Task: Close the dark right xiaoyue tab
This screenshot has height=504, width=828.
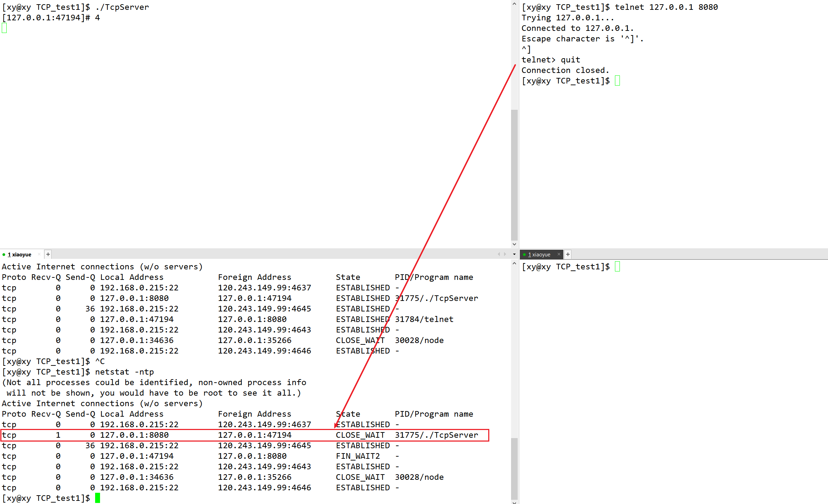Action: 559,254
